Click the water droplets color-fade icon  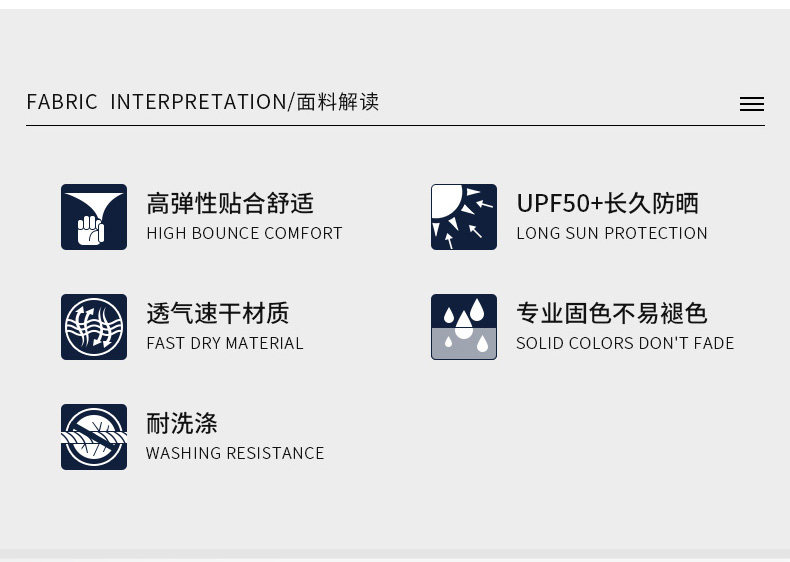point(464,327)
